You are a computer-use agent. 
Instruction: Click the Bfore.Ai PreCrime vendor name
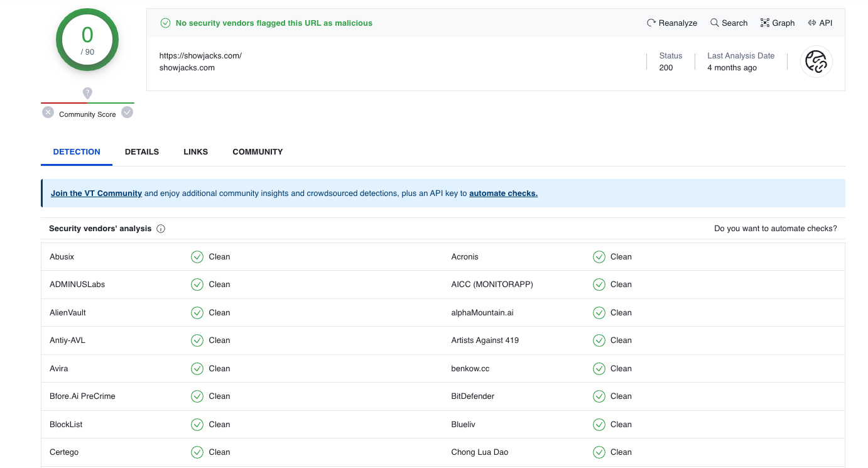pos(82,396)
